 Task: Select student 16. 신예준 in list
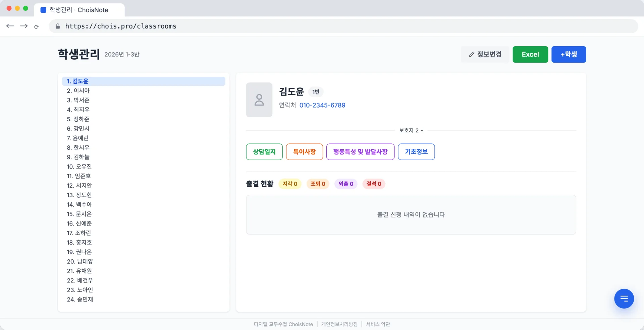144,223
